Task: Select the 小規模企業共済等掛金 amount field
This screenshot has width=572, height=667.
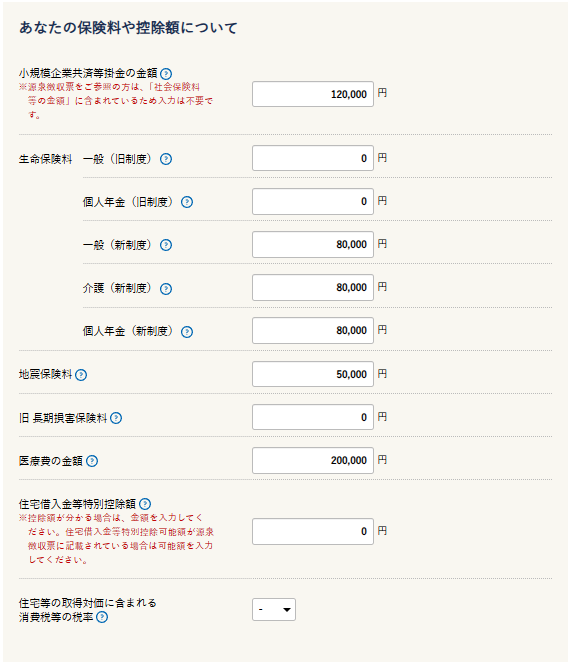Action: pyautogui.click(x=313, y=94)
